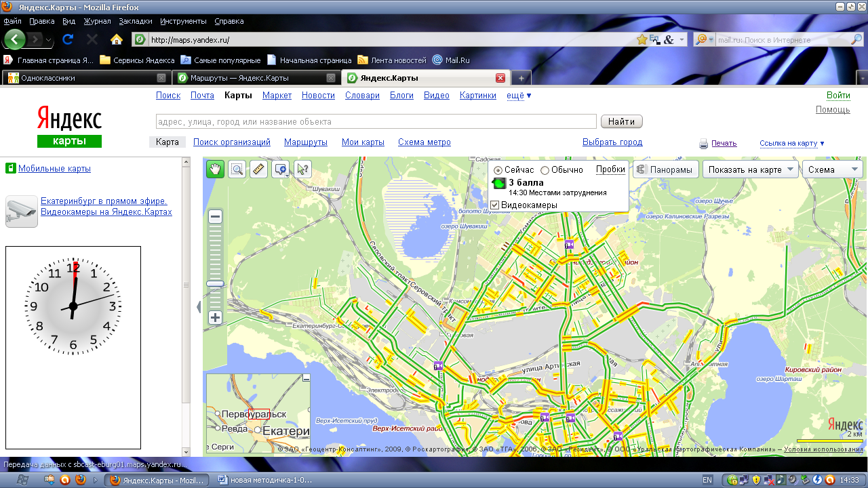This screenshot has height=488, width=868.
Task: Open the Лента новостей bookmark
Action: click(392, 60)
